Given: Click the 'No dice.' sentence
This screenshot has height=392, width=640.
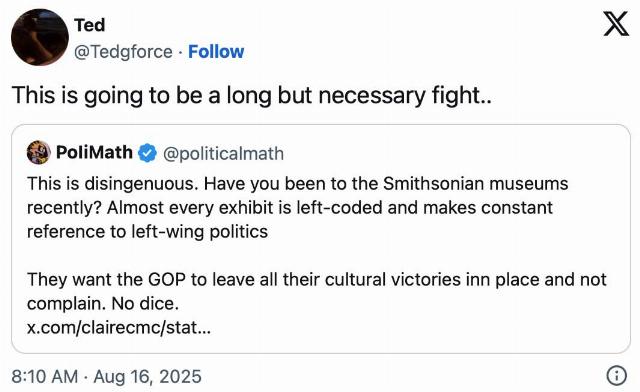Looking at the screenshot, I should [x=145, y=303].
